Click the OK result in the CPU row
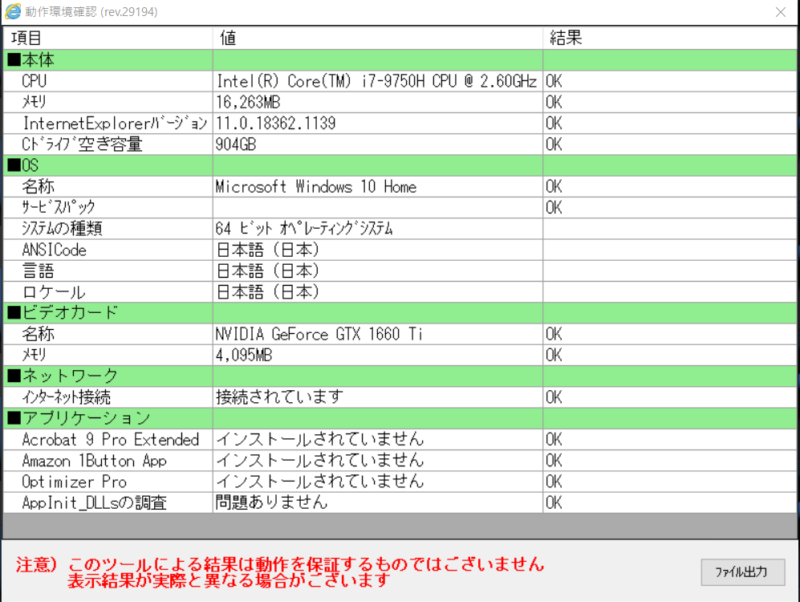800x602 pixels. 554,81
